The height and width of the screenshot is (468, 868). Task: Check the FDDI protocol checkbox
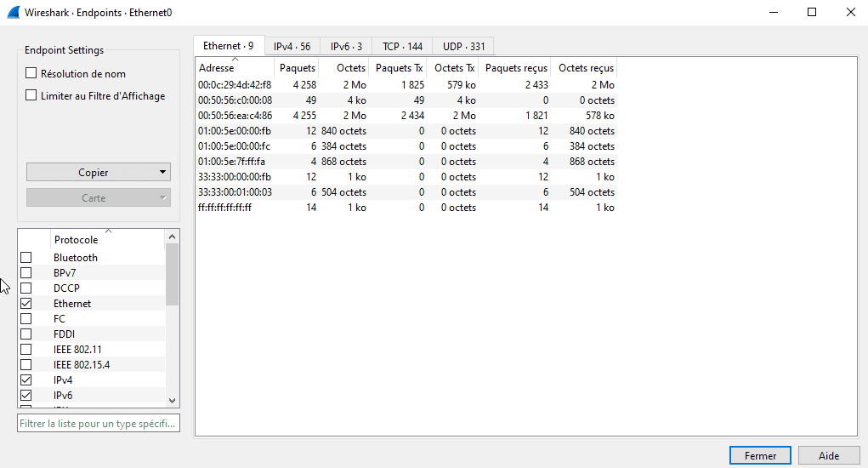point(26,334)
